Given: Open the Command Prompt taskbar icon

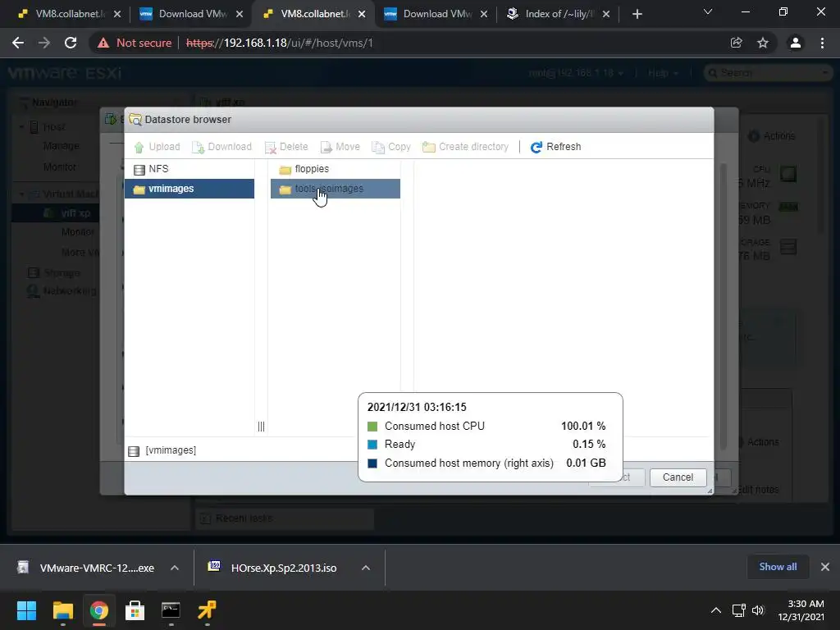Looking at the screenshot, I should tap(171, 610).
